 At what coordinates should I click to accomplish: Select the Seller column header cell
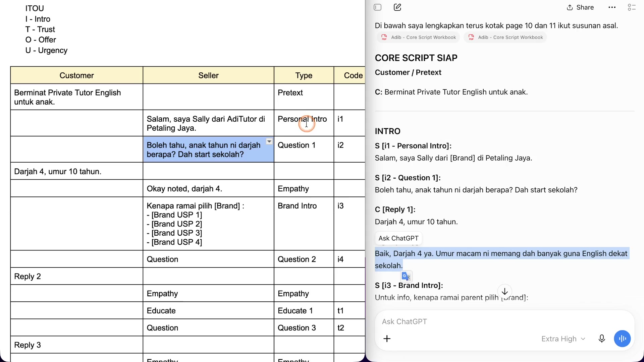pos(209,75)
